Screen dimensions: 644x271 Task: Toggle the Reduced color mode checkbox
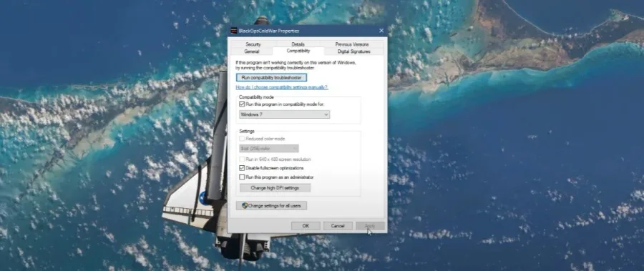pyautogui.click(x=242, y=139)
